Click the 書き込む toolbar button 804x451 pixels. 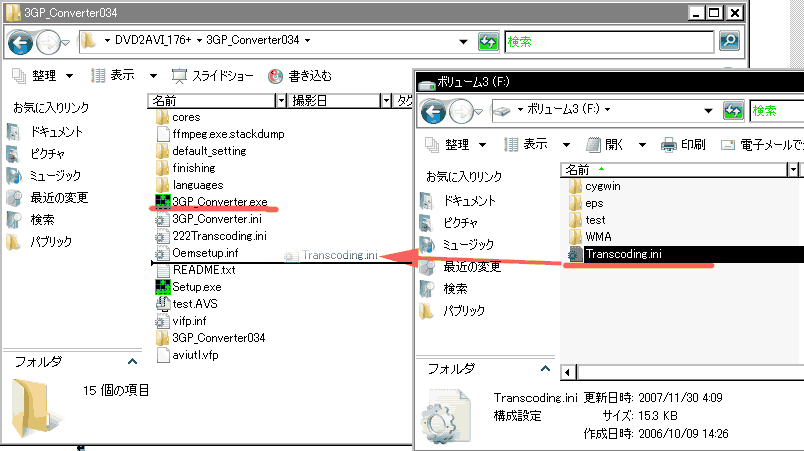300,76
